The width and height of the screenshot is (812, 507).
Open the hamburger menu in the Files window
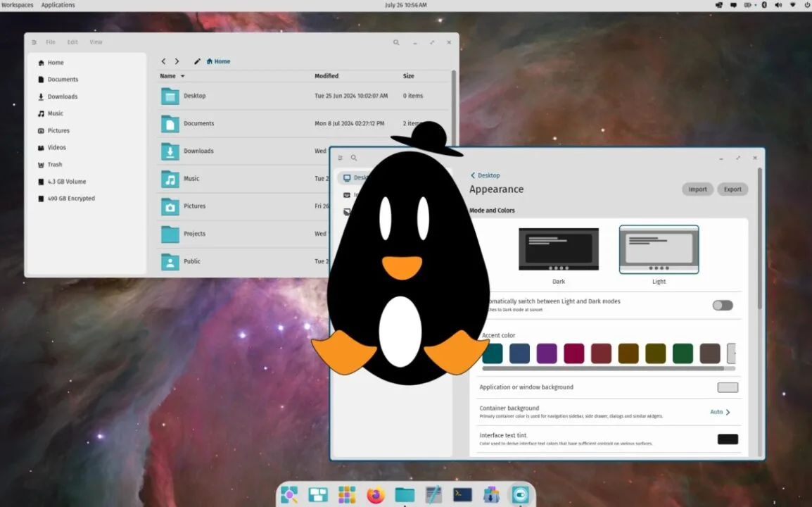[34, 42]
